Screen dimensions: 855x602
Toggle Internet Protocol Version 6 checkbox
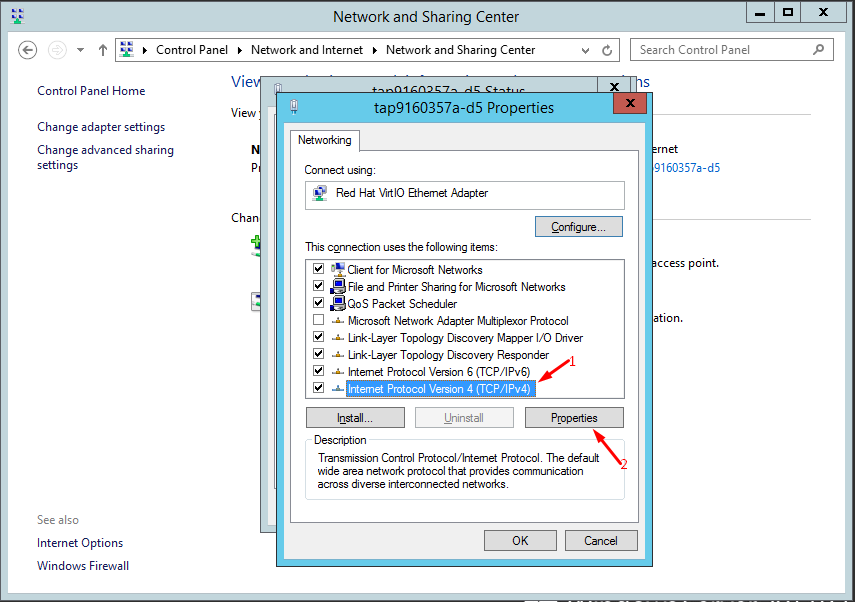318,371
